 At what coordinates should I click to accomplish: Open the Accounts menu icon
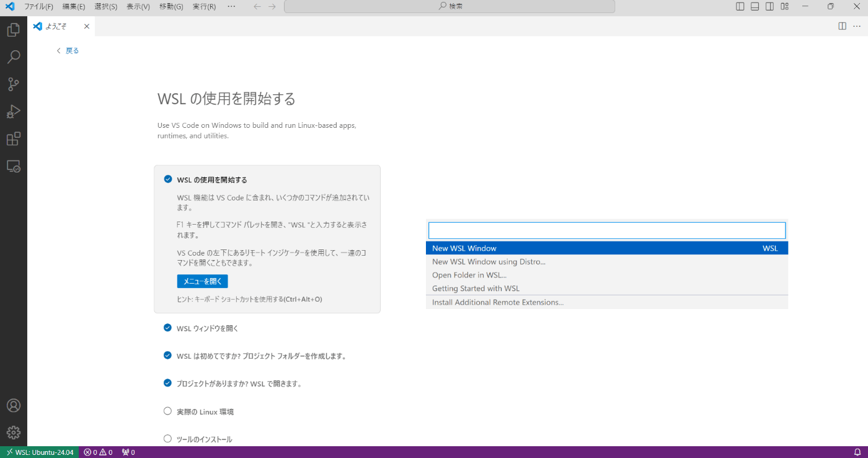point(13,405)
